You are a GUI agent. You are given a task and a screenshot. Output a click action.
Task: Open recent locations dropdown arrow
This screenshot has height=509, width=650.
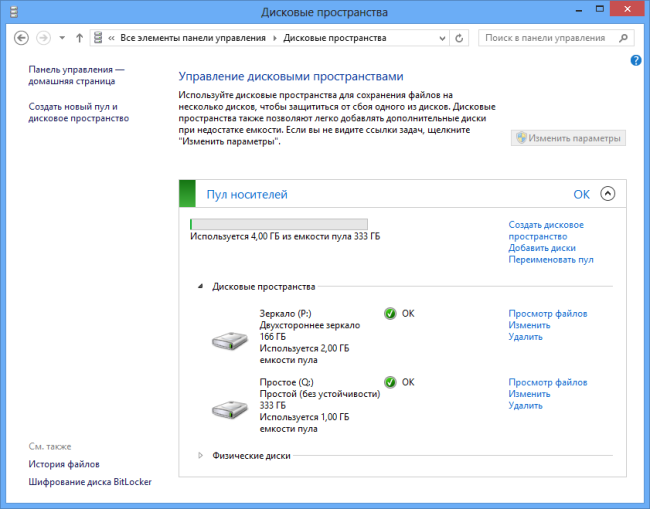click(x=62, y=38)
